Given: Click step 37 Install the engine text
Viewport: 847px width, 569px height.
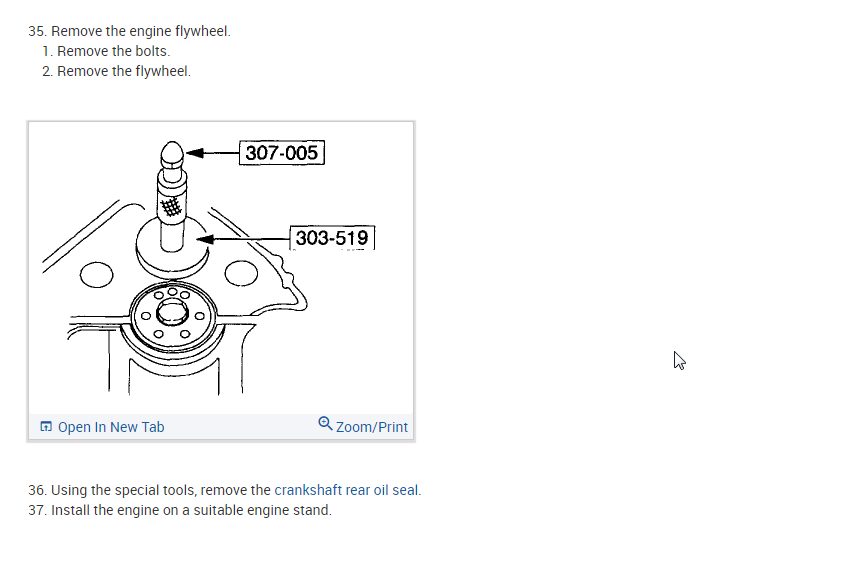Looking at the screenshot, I should 180,510.
